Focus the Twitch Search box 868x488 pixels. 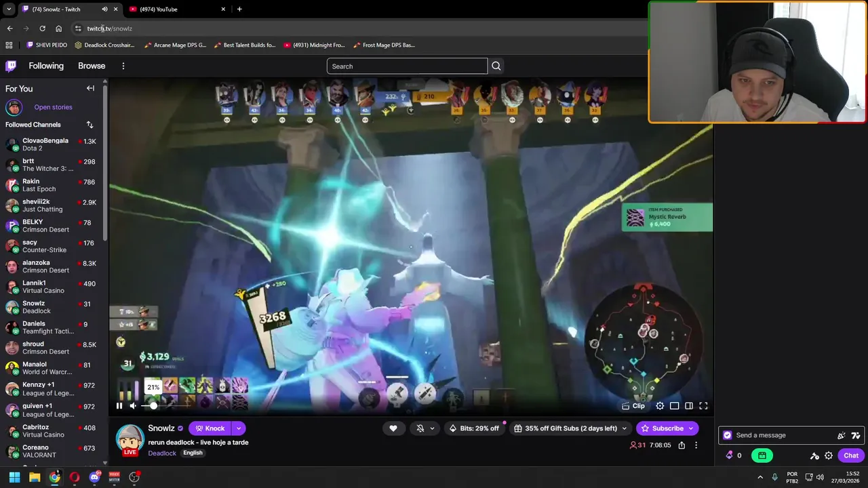[407, 66]
